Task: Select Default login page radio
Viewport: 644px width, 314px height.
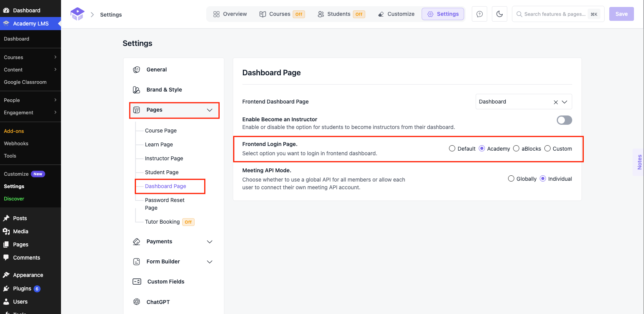Action: (452, 149)
